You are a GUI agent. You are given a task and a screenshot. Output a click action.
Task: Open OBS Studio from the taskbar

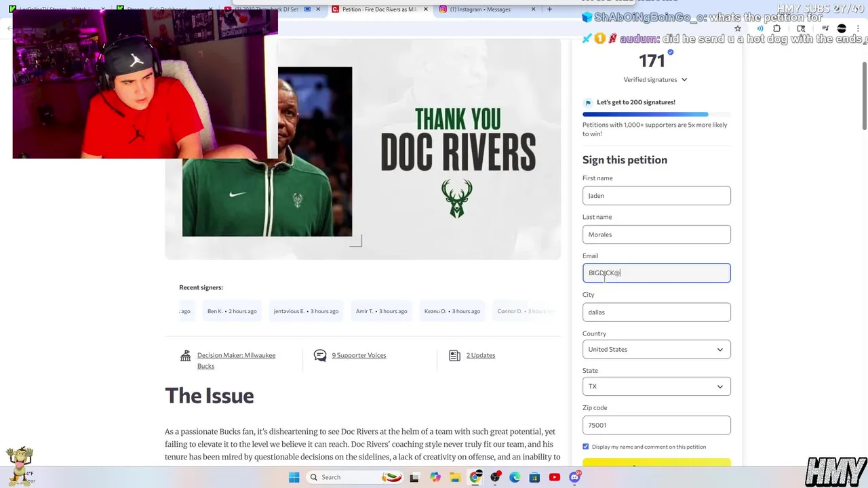pos(495,477)
